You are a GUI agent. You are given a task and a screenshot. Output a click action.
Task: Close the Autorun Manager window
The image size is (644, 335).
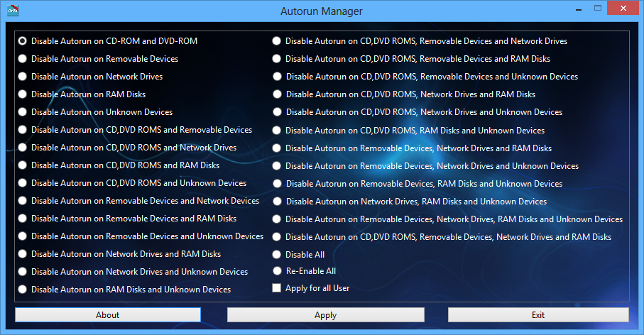click(x=623, y=9)
